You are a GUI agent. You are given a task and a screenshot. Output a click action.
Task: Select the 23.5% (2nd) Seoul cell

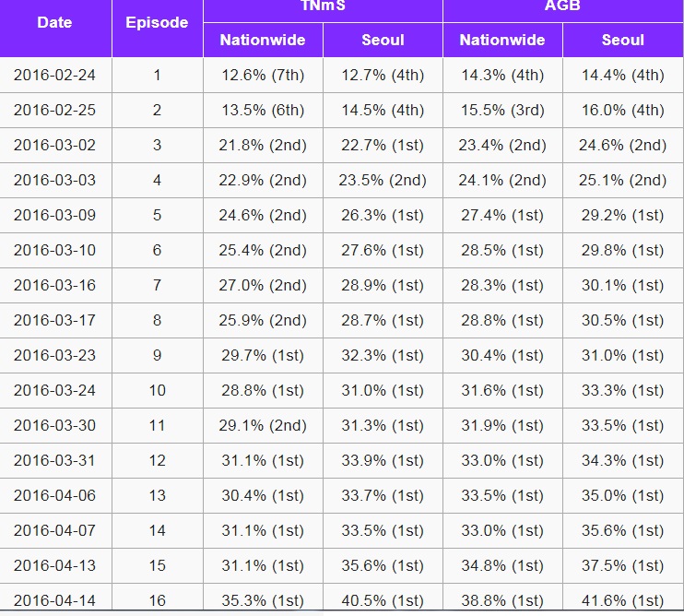pyautogui.click(x=383, y=181)
